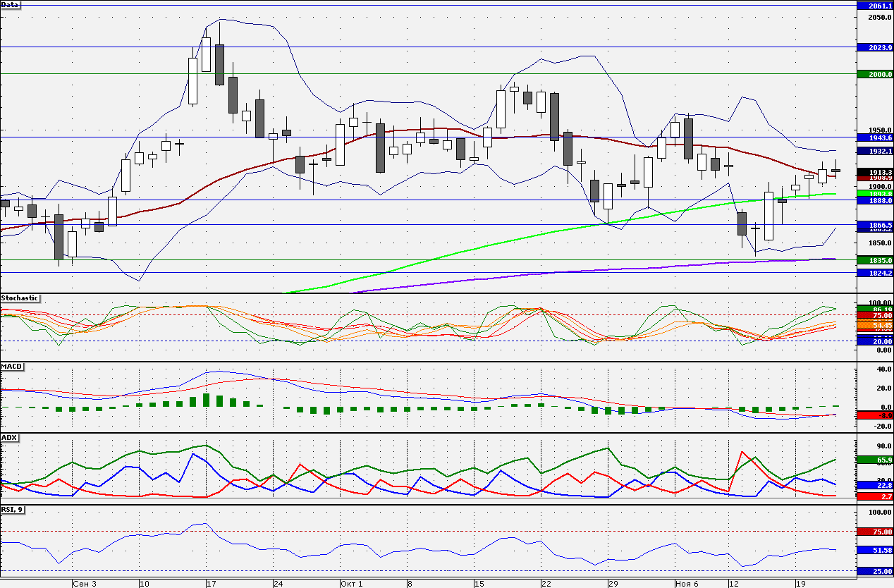Select the 19 date label on time axis
894x588 pixels.
(x=801, y=584)
